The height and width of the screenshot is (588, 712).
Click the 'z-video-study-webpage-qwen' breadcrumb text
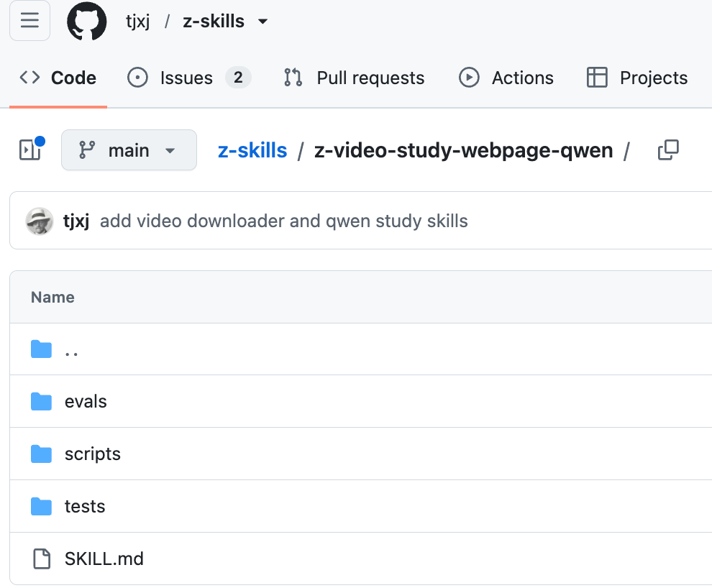(x=464, y=150)
